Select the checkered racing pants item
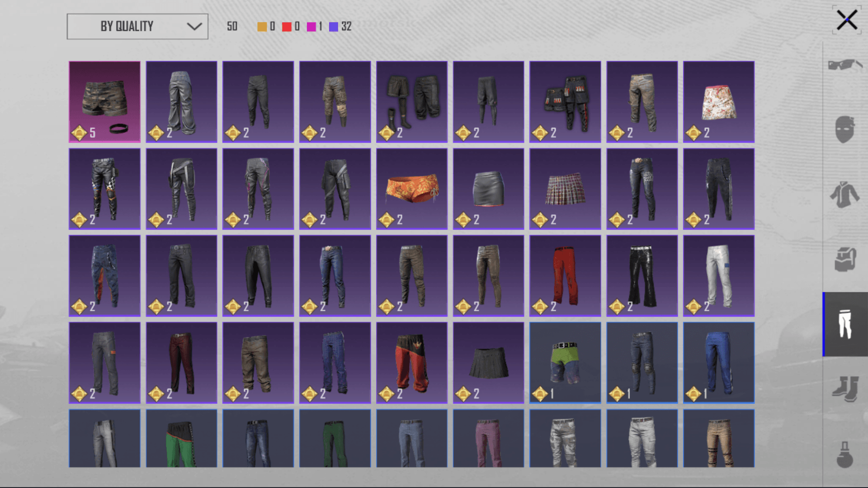Image resolution: width=868 pixels, height=488 pixels. pyautogui.click(x=104, y=189)
